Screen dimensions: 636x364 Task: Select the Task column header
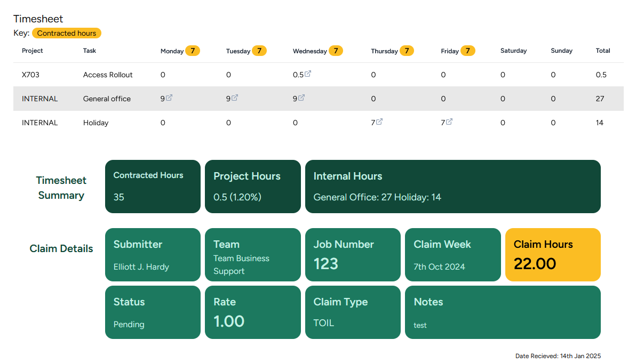click(x=90, y=51)
